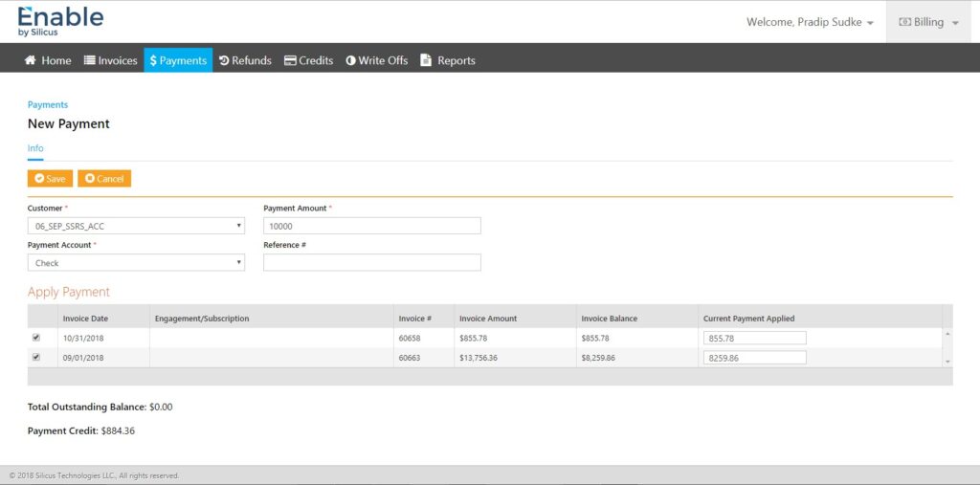Edit the 8259.86 current payment applied field
This screenshot has height=485, width=980.
point(754,358)
